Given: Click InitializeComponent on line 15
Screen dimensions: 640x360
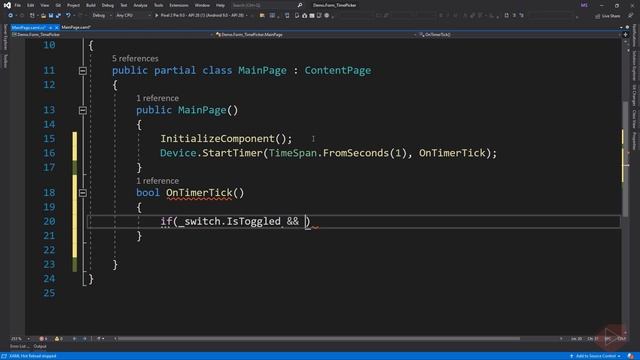Looking at the screenshot, I should [217, 138].
